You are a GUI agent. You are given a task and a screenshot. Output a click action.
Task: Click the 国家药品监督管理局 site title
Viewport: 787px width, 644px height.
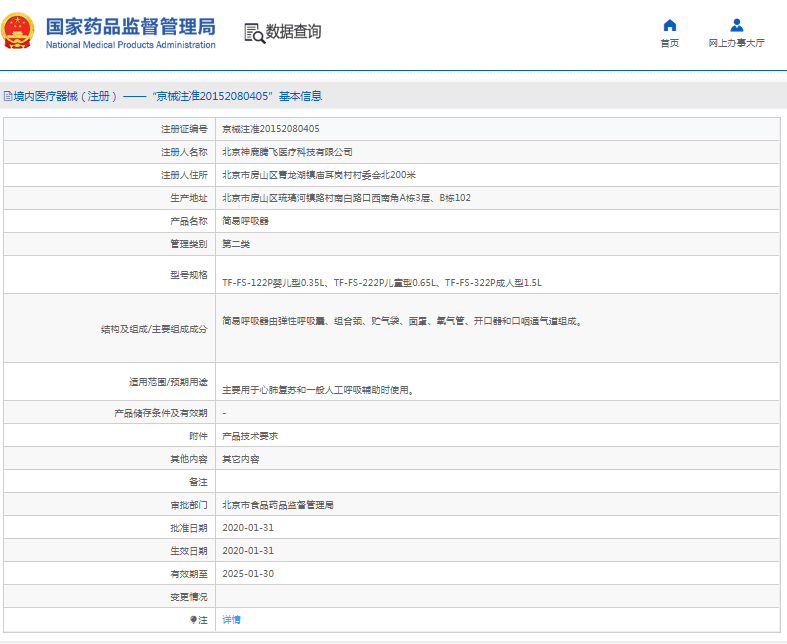tap(130, 25)
